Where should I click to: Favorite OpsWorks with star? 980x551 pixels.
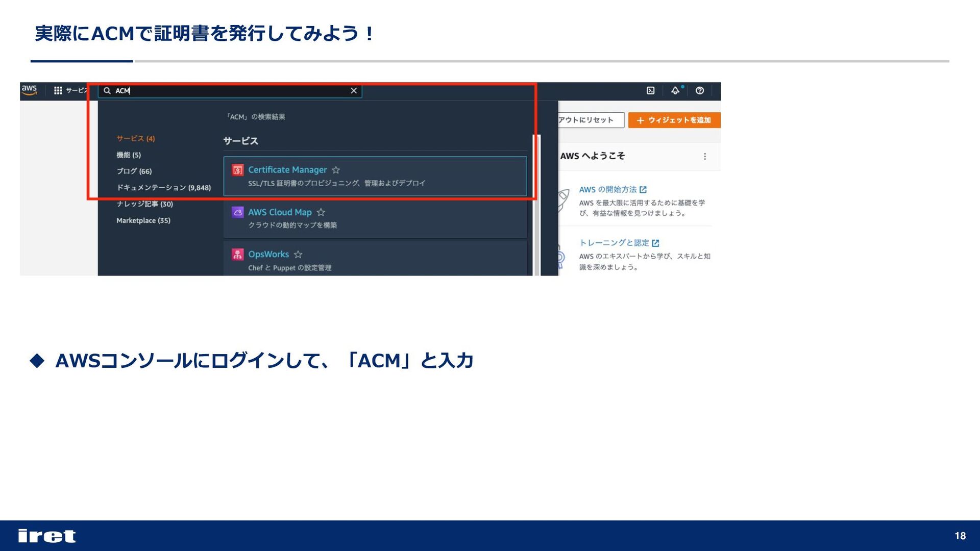coord(298,254)
